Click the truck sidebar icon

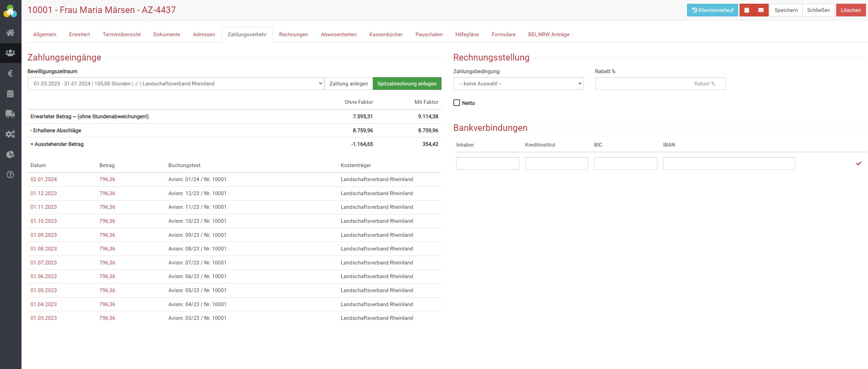(10, 114)
